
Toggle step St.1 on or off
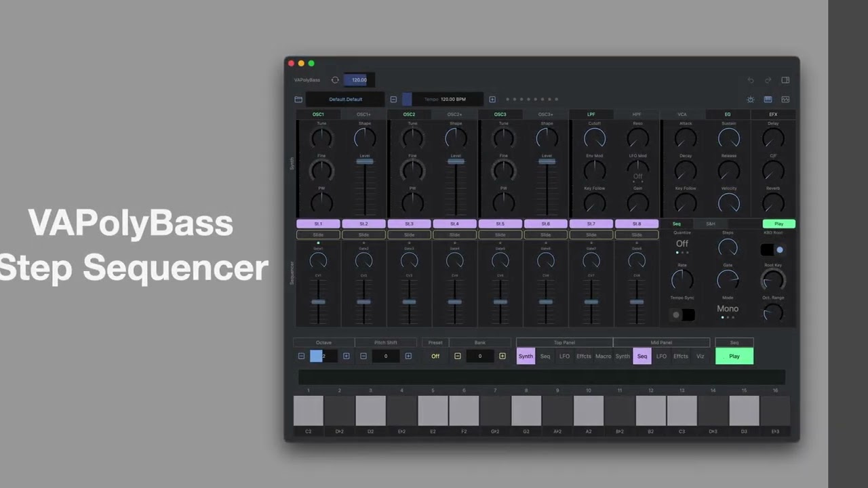(318, 224)
